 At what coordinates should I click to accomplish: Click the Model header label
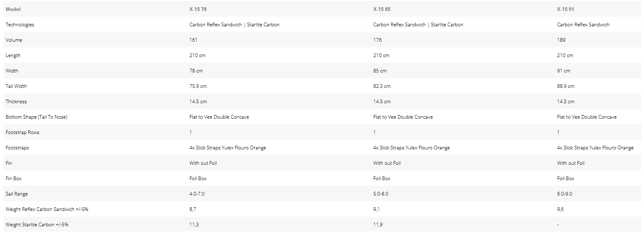13,9
